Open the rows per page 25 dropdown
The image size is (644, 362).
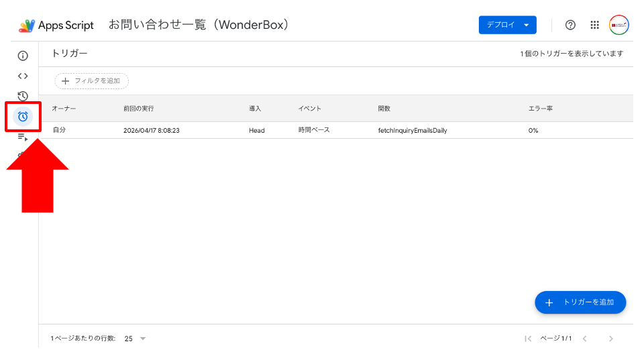(x=135, y=339)
